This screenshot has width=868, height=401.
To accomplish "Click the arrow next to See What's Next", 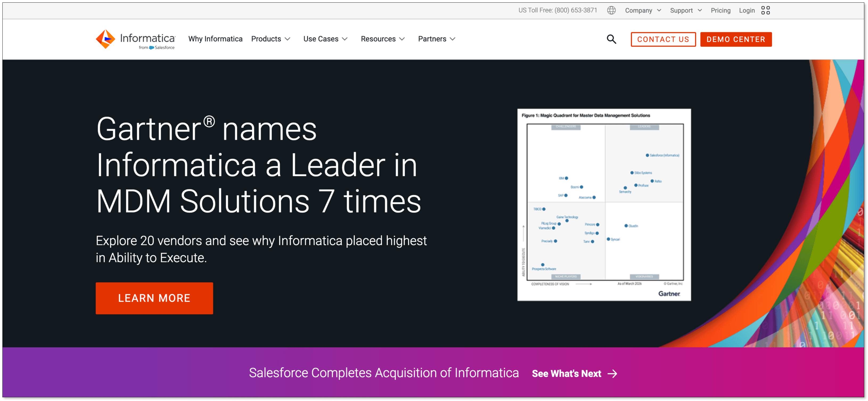I will (613, 373).
